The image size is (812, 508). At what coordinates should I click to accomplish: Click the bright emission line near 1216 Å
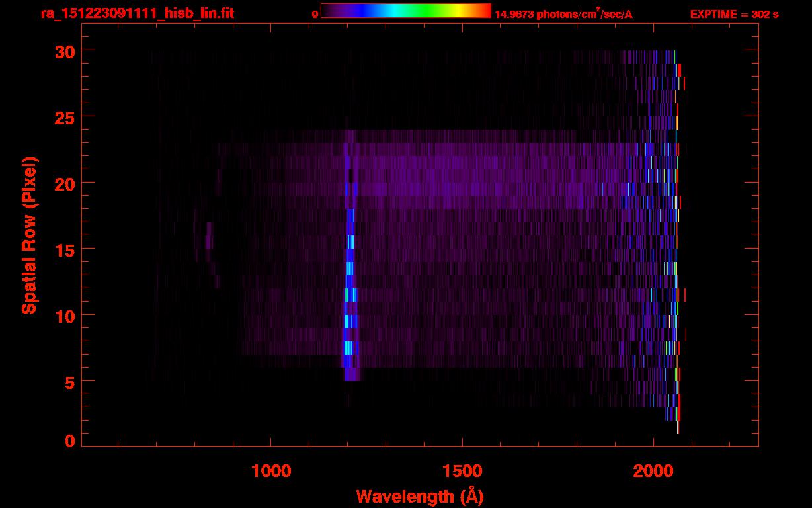coord(350,256)
